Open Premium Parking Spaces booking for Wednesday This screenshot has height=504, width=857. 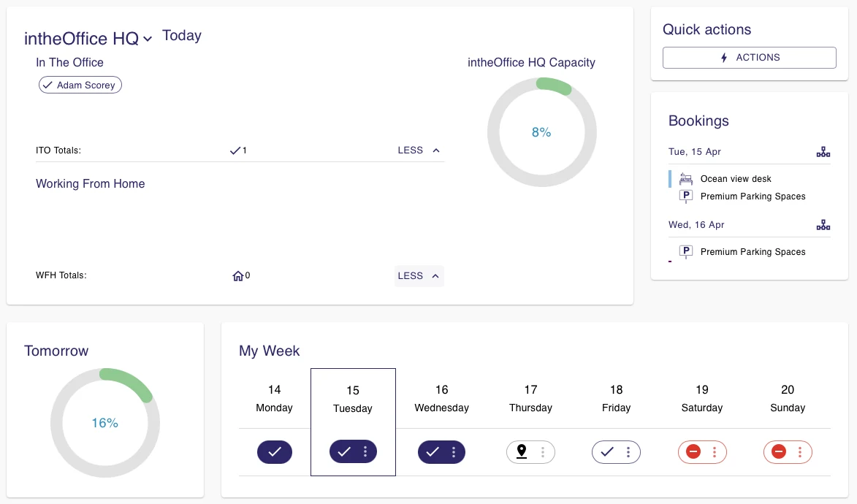pos(753,252)
